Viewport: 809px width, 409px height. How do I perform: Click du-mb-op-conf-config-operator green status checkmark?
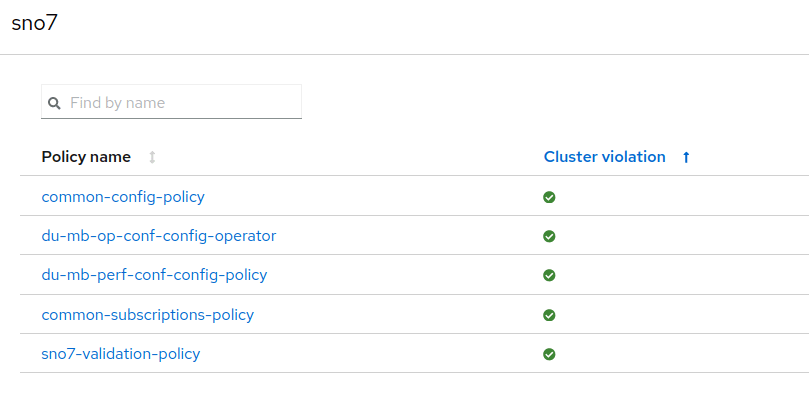coord(549,236)
